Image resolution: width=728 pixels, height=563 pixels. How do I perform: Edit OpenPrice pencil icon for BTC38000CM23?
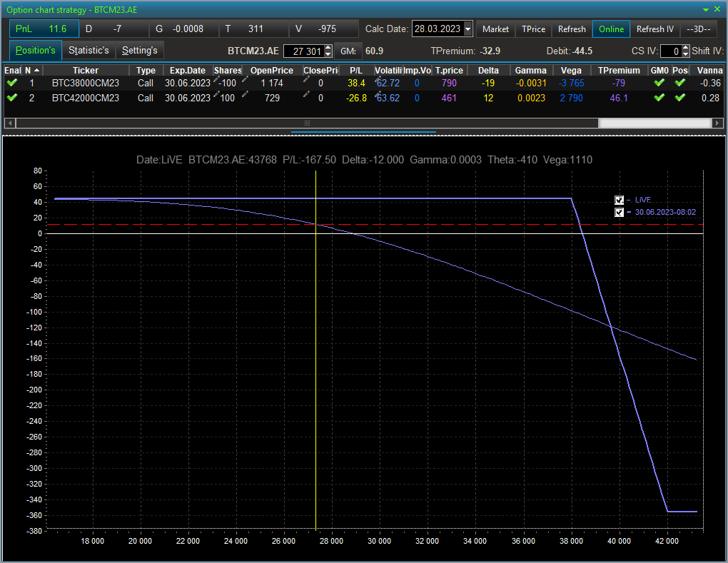click(245, 80)
